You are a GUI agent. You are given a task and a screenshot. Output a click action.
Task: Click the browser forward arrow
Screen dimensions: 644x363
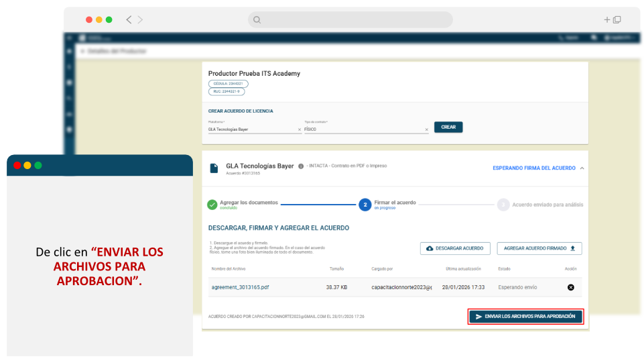141,19
